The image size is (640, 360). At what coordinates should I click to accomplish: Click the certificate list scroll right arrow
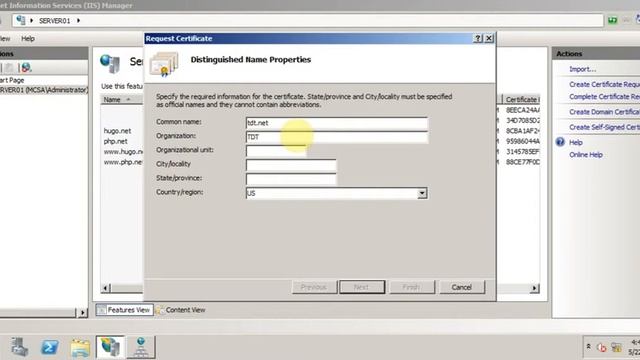click(534, 288)
